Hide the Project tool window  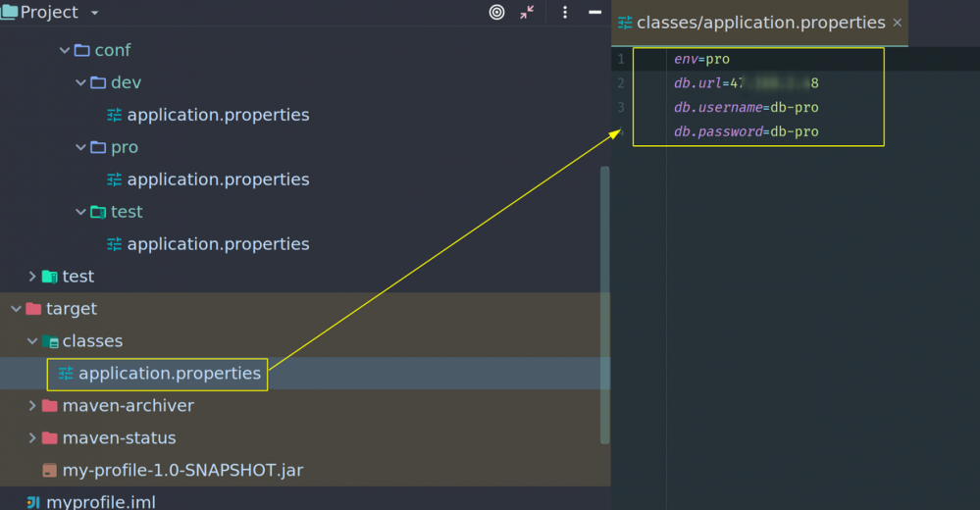pyautogui.click(x=594, y=13)
